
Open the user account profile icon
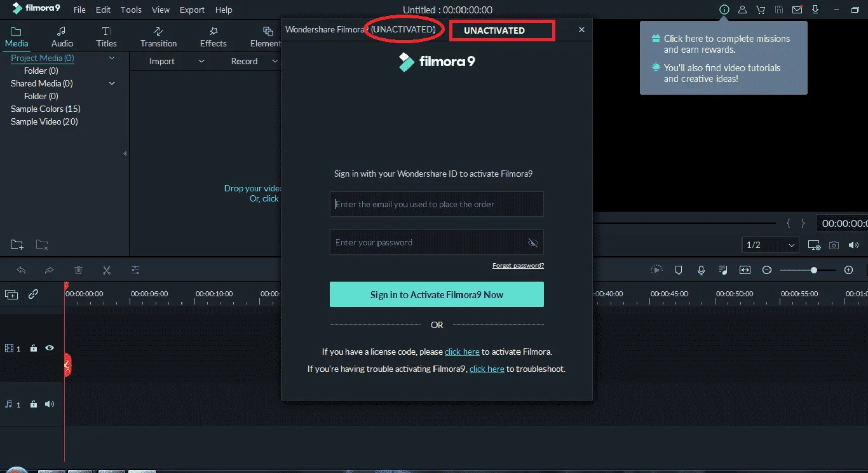(742, 10)
